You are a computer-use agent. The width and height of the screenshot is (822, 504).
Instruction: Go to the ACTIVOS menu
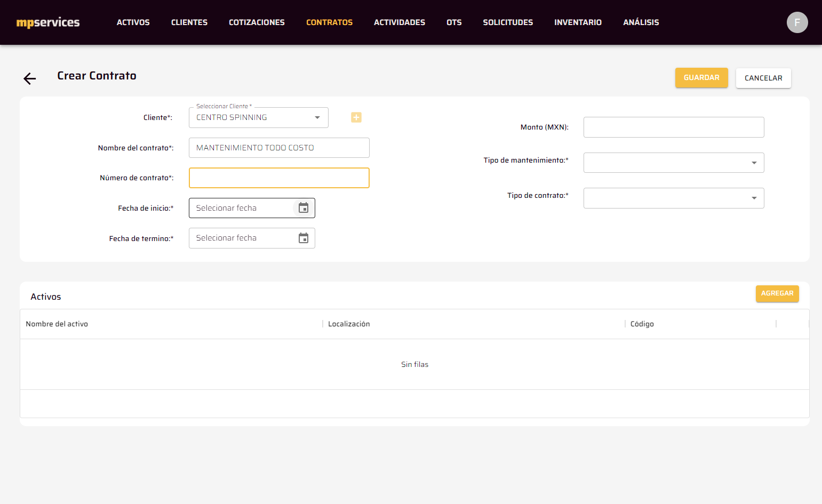[x=133, y=22]
